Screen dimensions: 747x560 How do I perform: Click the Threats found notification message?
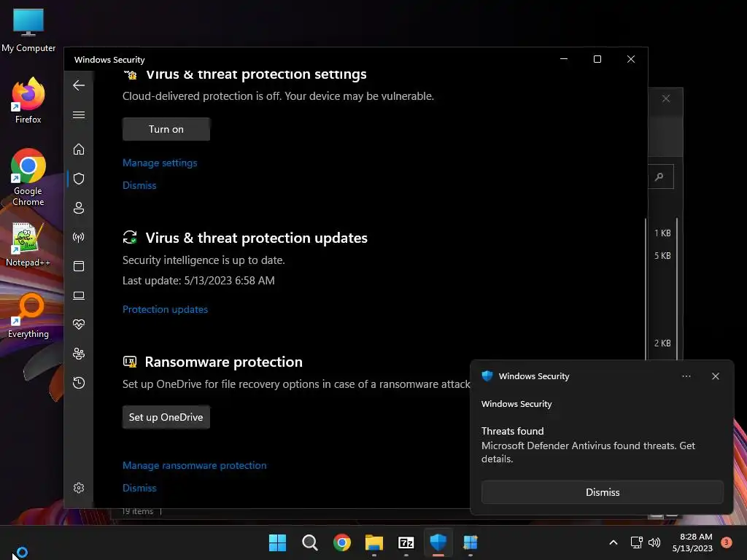(588, 446)
